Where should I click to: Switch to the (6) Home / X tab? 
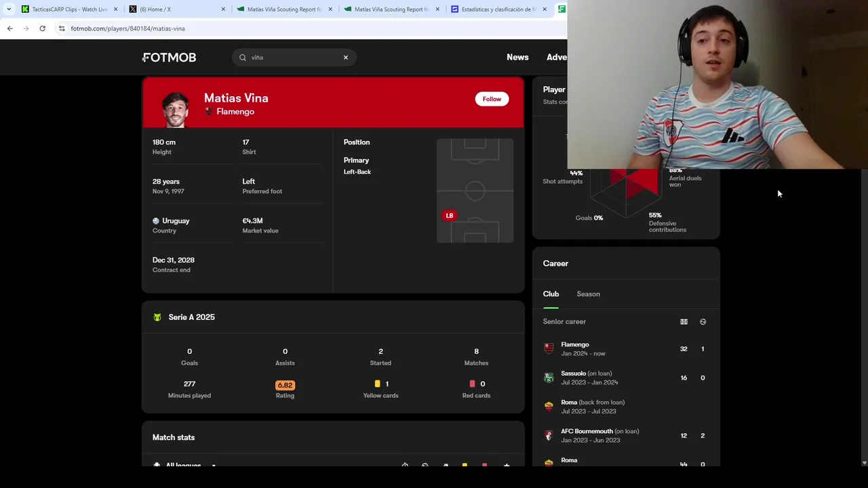pyautogui.click(x=176, y=9)
